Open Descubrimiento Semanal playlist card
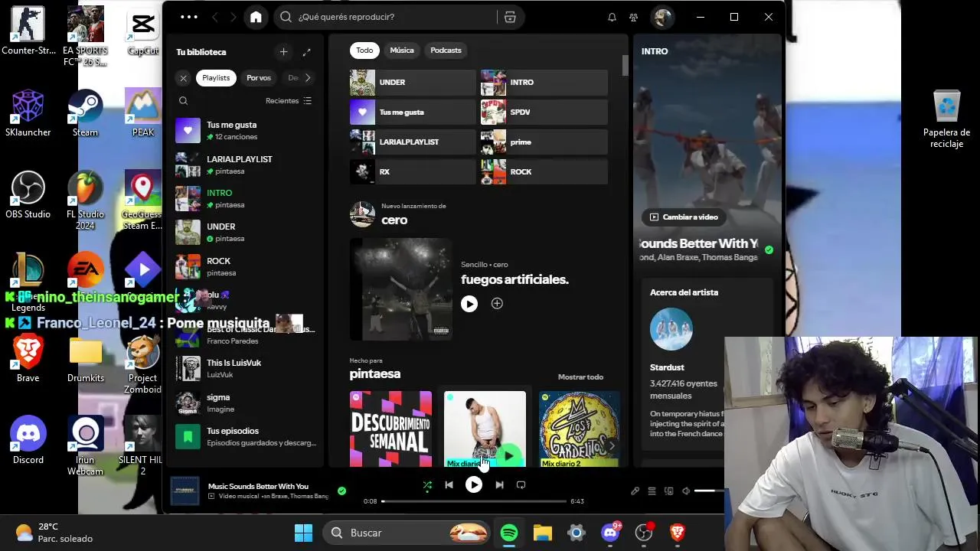 point(390,429)
